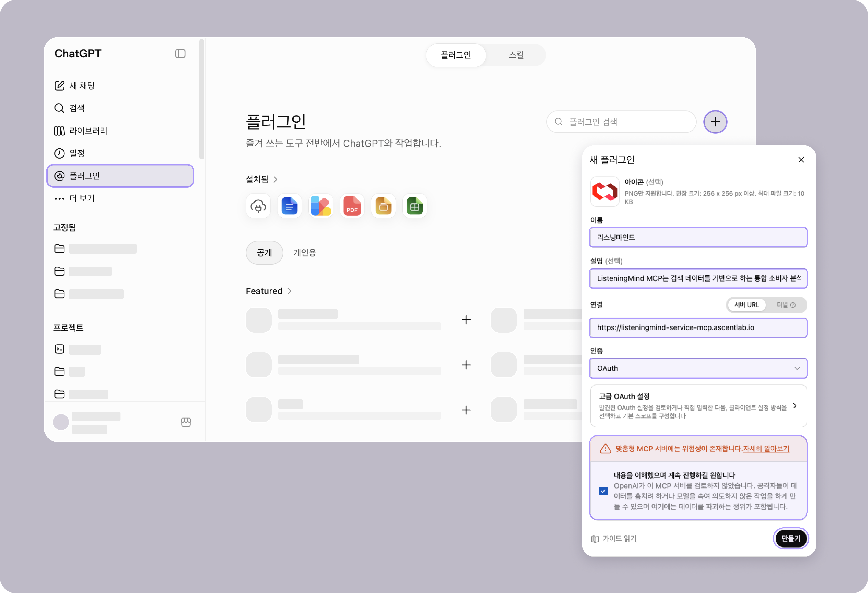Click the 설명 description field
This screenshot has height=593, width=868.
click(x=698, y=278)
